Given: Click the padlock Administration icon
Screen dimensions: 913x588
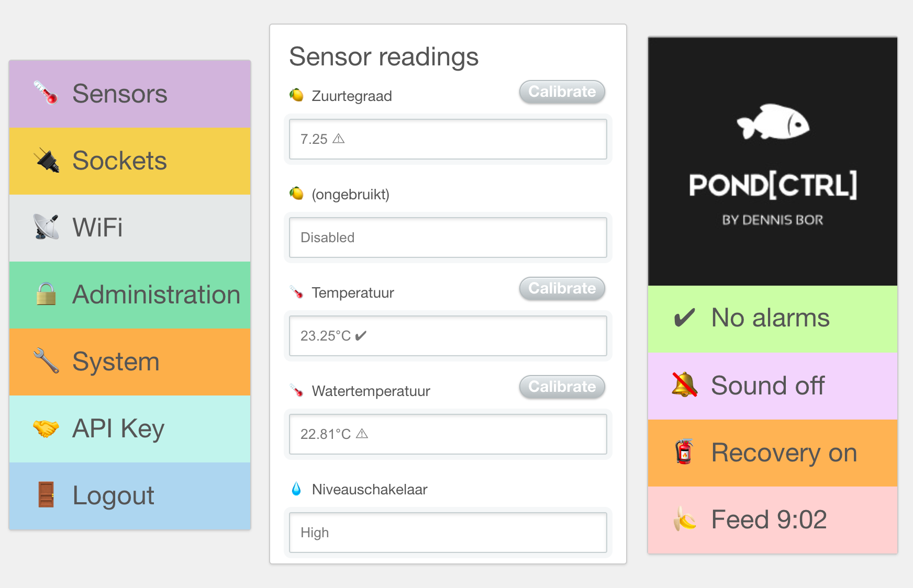Looking at the screenshot, I should tap(46, 294).
